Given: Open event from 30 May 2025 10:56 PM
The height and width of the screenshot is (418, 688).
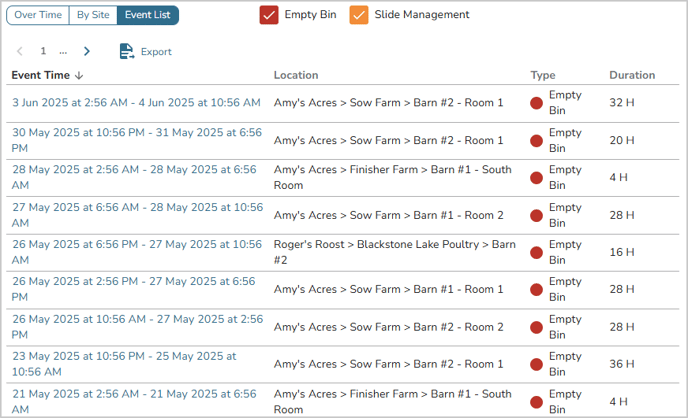Looking at the screenshot, I should click(137, 140).
